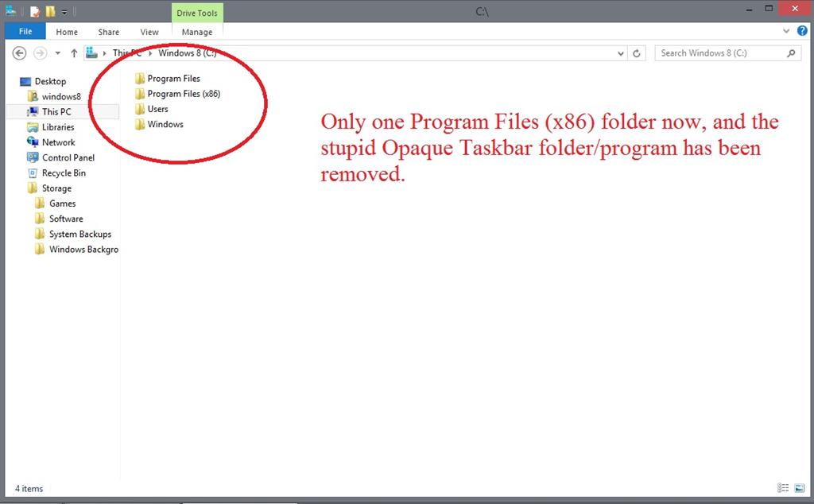814x504 pixels.
Task: Expand the Quick Access Toolbar customize dropdown
Action: click(64, 11)
